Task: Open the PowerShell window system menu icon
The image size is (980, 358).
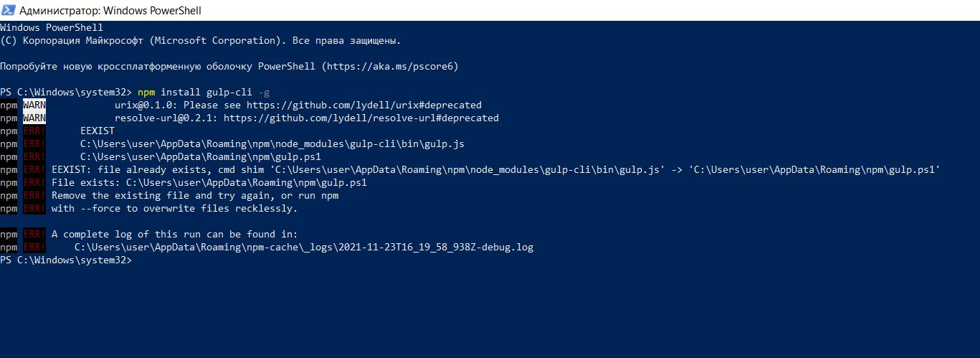Action: (8, 10)
